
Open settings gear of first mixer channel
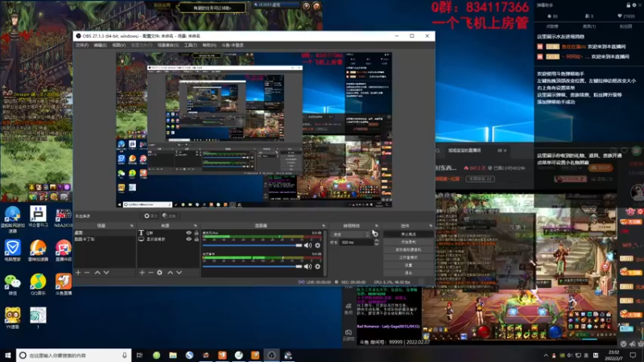(317, 245)
